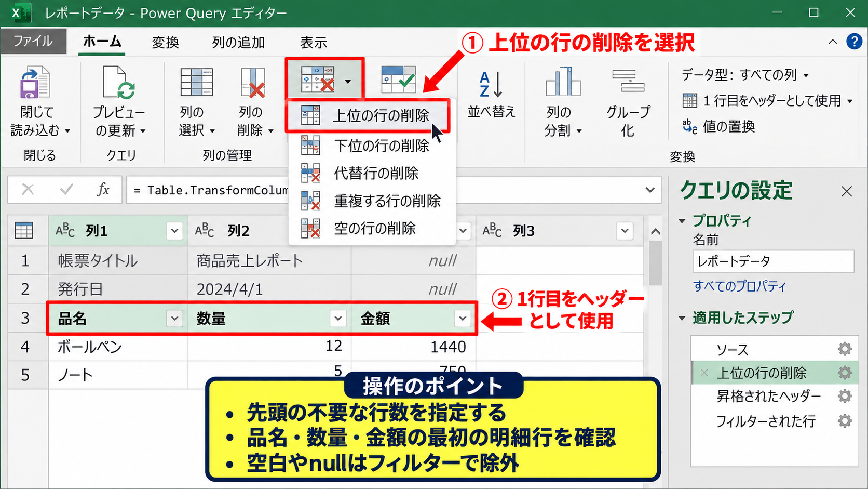Open the 列3 column filter dropdown
Image resolution: width=868 pixels, height=489 pixels.
click(x=625, y=231)
